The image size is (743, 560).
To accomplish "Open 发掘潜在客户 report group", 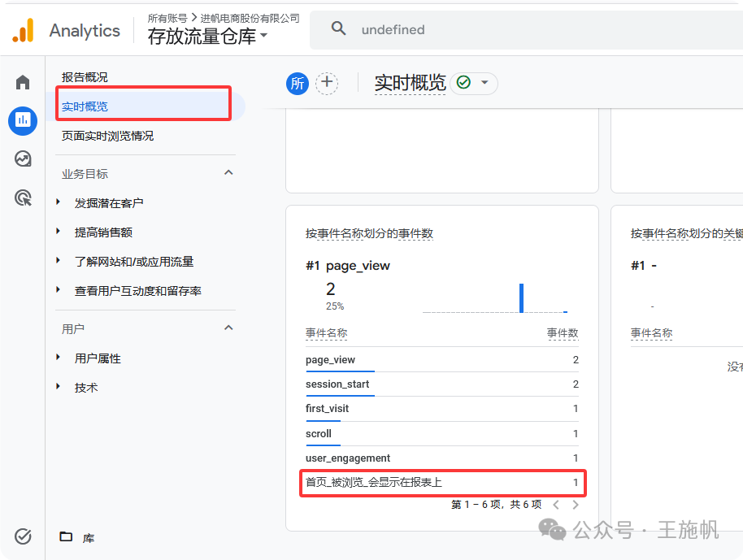I will coord(108,203).
